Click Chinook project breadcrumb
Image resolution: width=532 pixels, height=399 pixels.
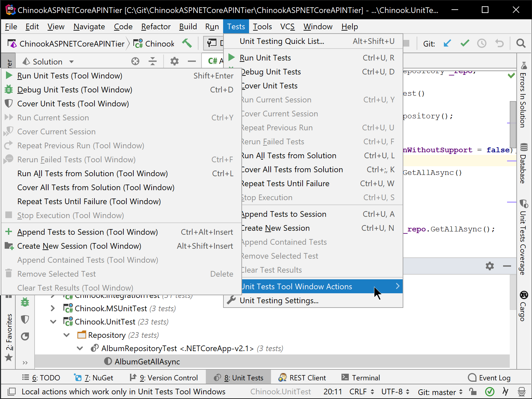click(154, 44)
